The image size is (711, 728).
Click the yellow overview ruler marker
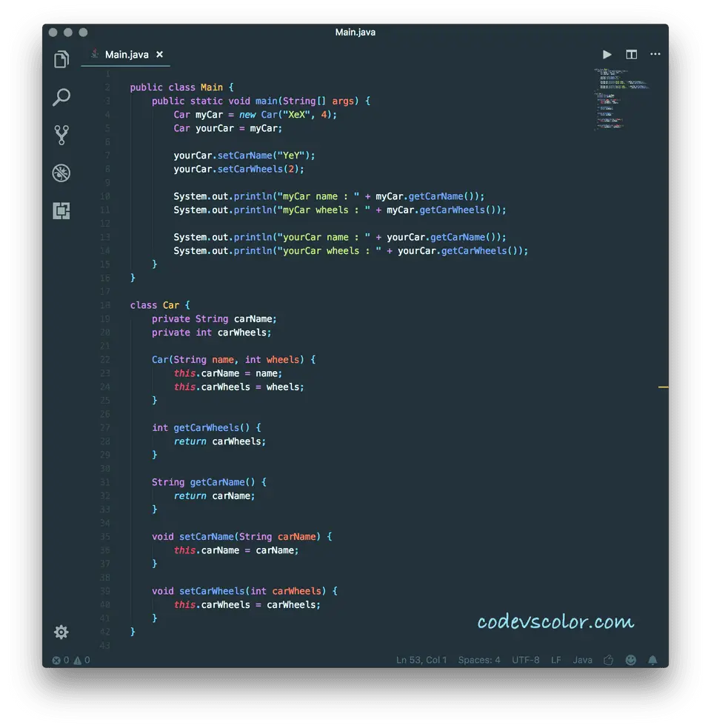[x=663, y=387]
